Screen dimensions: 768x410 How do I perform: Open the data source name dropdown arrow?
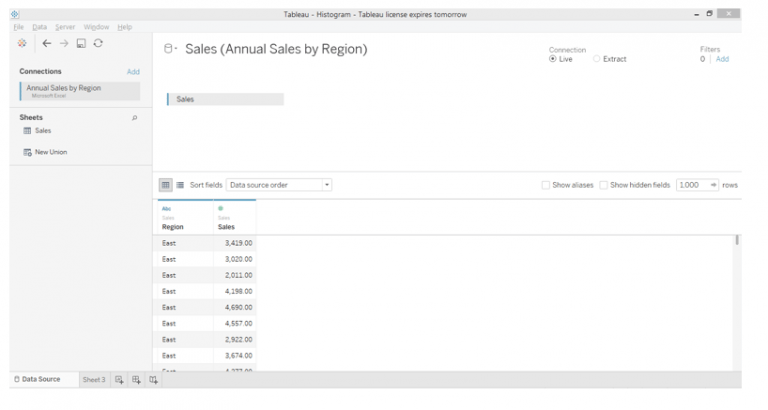click(177, 49)
